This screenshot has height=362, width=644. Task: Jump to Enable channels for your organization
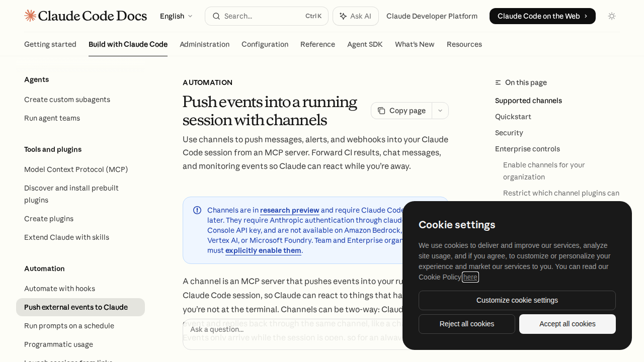[x=544, y=171]
